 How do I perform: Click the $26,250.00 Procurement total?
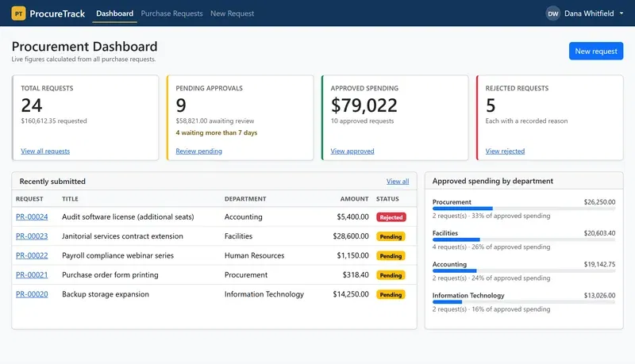point(599,201)
